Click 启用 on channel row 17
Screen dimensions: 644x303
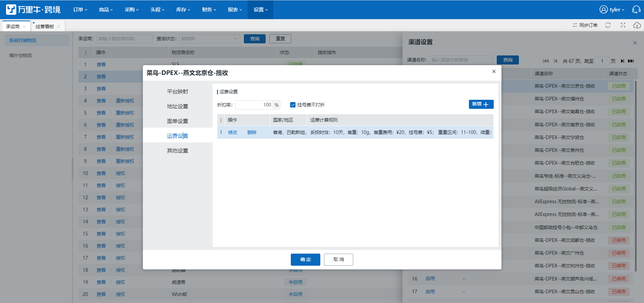tap(430, 292)
